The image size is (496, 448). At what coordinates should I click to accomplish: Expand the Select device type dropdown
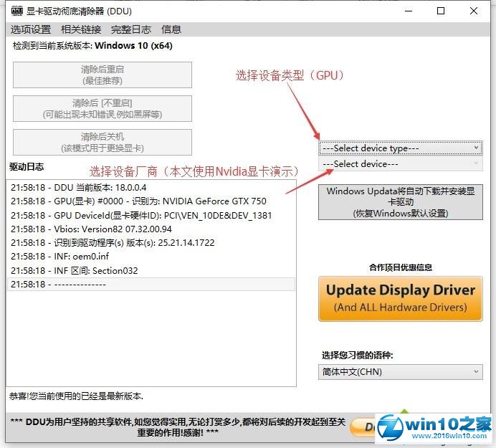click(400, 148)
